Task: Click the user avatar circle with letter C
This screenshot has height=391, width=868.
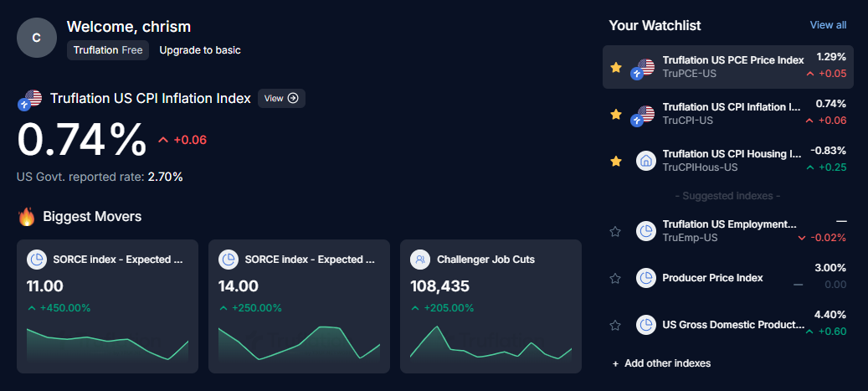Action: pos(36,38)
